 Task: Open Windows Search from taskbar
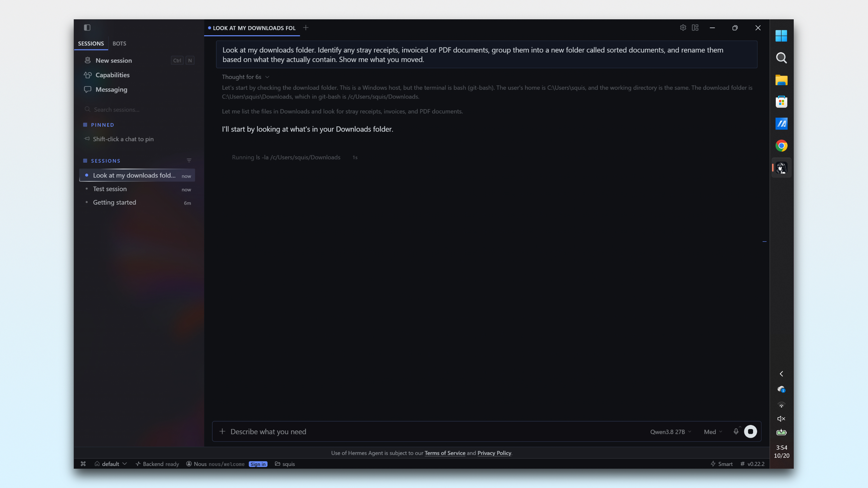(781, 58)
